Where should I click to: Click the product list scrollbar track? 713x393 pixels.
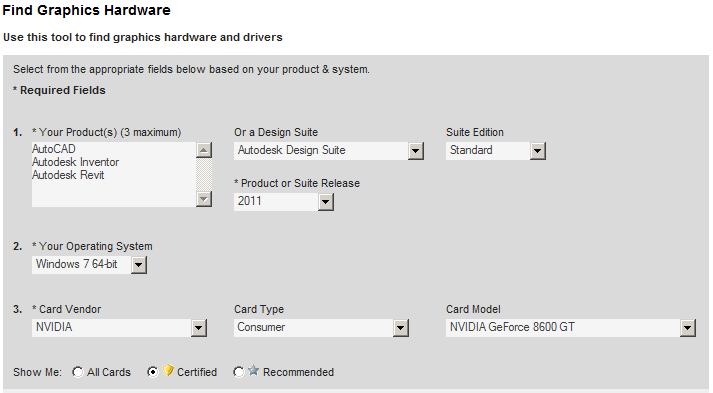[204, 175]
